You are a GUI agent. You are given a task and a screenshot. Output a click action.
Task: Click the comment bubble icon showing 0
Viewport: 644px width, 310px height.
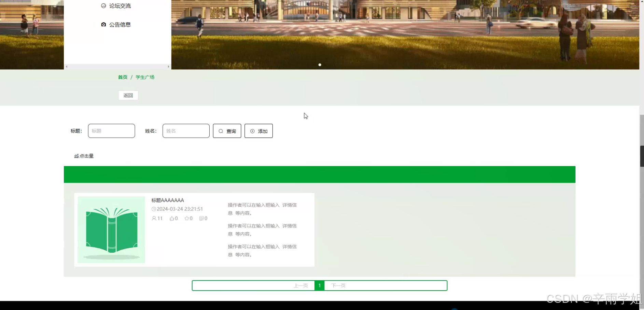point(201,218)
